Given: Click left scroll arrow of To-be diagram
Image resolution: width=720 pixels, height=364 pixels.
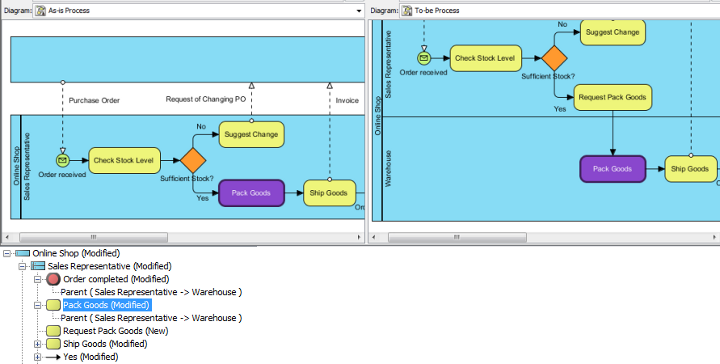Looking at the screenshot, I should [x=374, y=237].
